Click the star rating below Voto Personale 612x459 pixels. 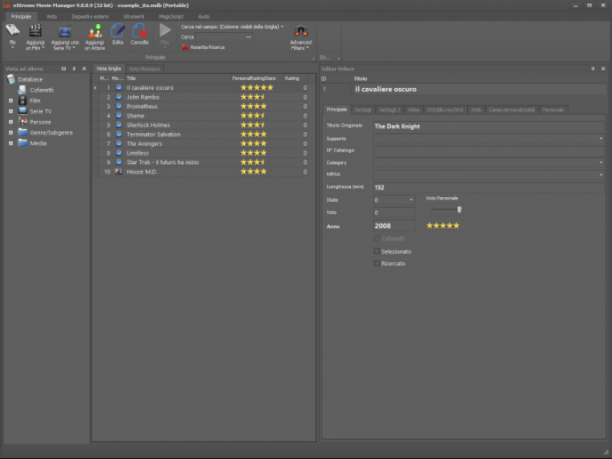(443, 226)
